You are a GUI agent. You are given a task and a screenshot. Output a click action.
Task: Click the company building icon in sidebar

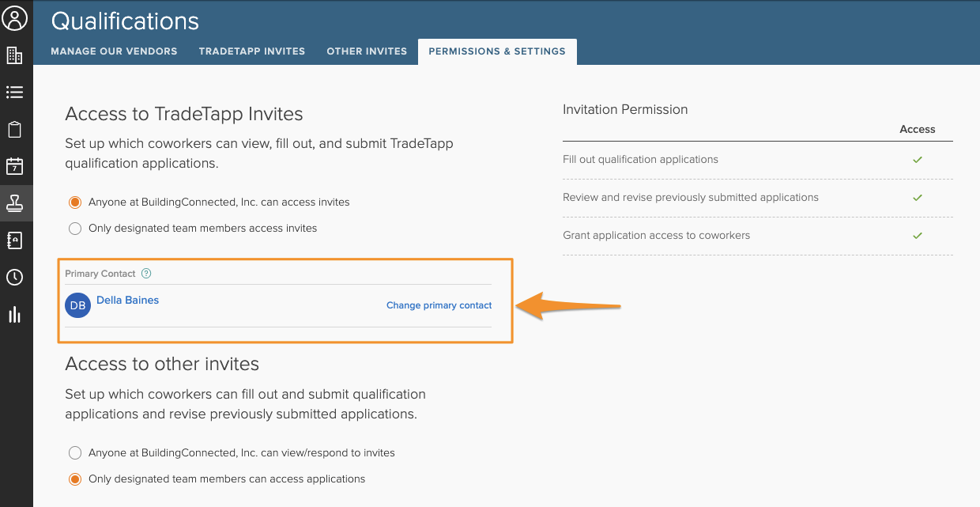click(x=14, y=55)
